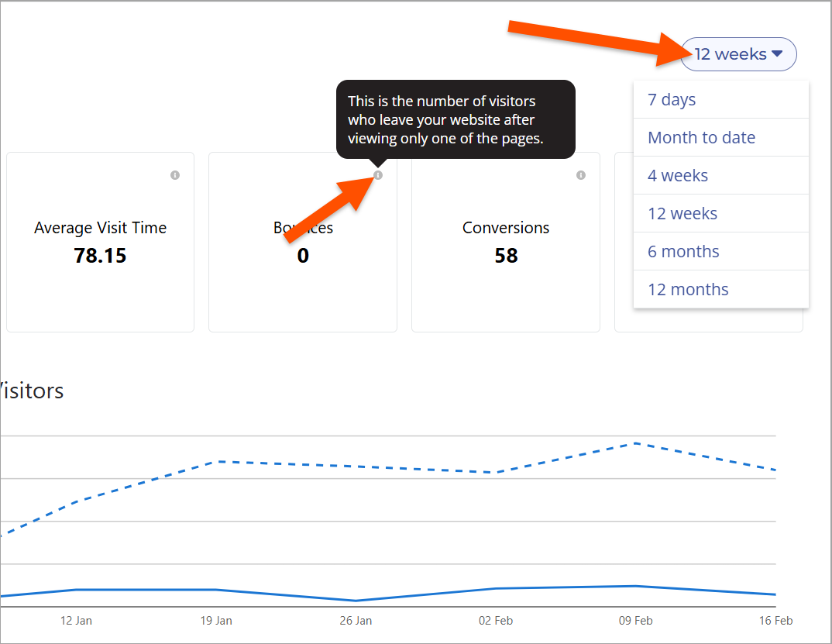
Task: Click the Average Visit Time info icon
Action: coord(175,175)
